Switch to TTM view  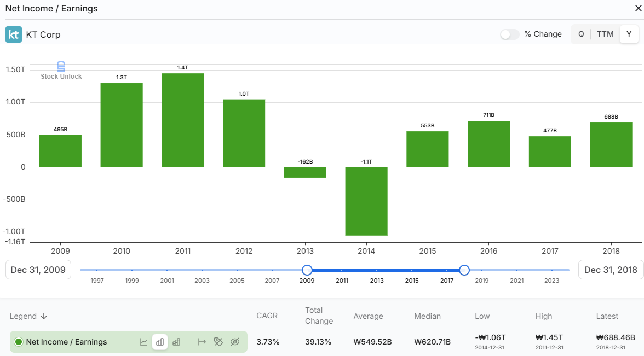click(x=605, y=34)
